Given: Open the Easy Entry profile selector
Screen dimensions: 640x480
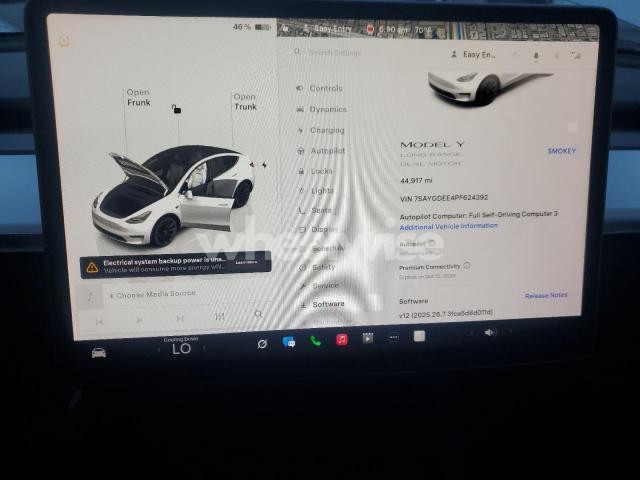Looking at the screenshot, I should 473,55.
